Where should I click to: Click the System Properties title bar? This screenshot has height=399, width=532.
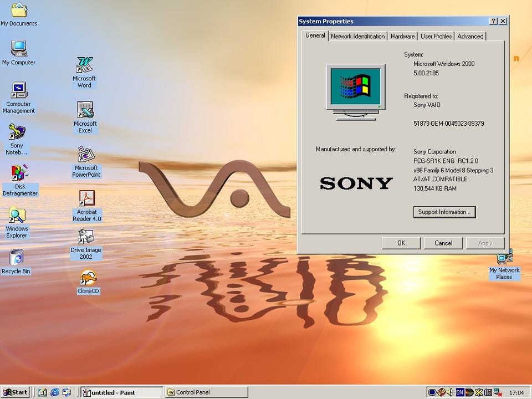click(393, 21)
